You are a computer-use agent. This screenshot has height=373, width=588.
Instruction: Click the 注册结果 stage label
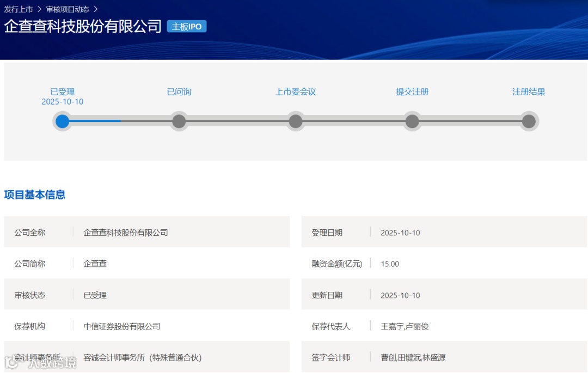[x=529, y=92]
